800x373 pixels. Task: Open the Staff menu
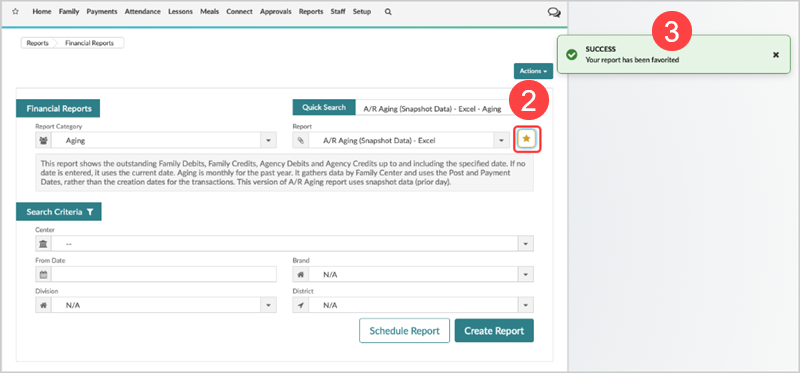[x=338, y=11]
